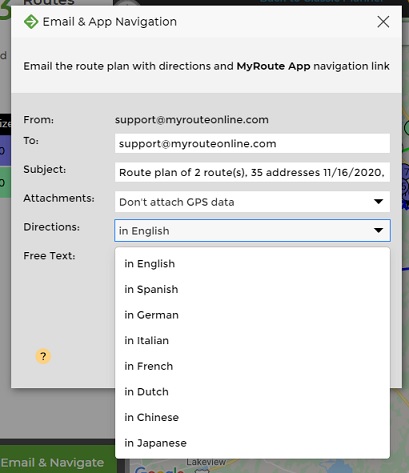
Task: Click the Routes heading behind the dialog
Action: pyautogui.click(x=49, y=3)
